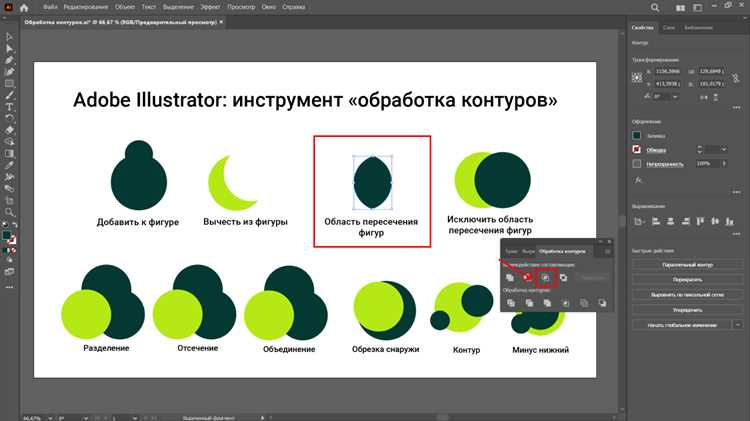Click flip vertical icon in Transform section
Screen dimensions: 750x421
point(716,97)
